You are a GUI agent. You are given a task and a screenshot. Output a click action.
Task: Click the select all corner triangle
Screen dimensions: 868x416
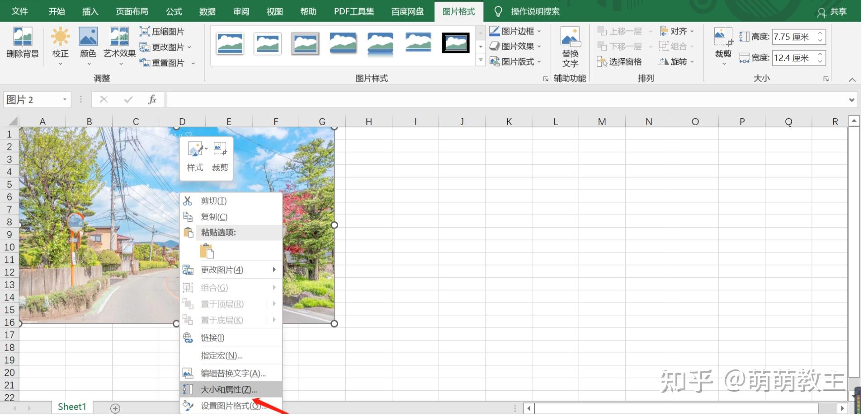(x=13, y=121)
